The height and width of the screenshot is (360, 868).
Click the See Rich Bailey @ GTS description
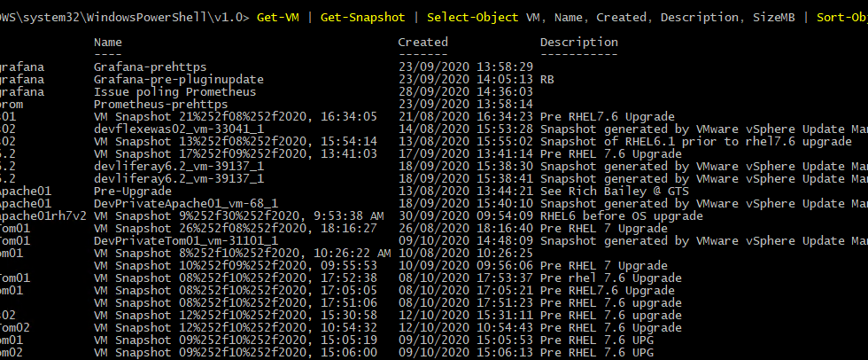(x=615, y=191)
